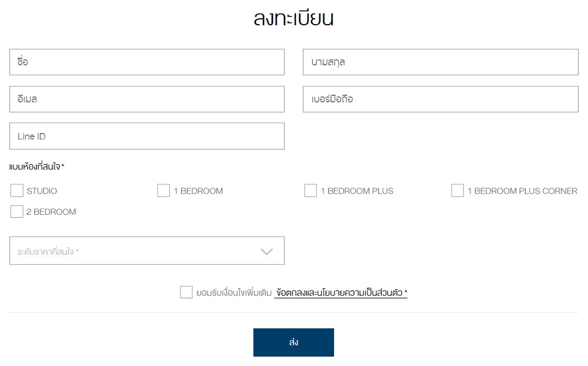Check the STUDIO room type checkbox
588x366 pixels.
coord(17,191)
